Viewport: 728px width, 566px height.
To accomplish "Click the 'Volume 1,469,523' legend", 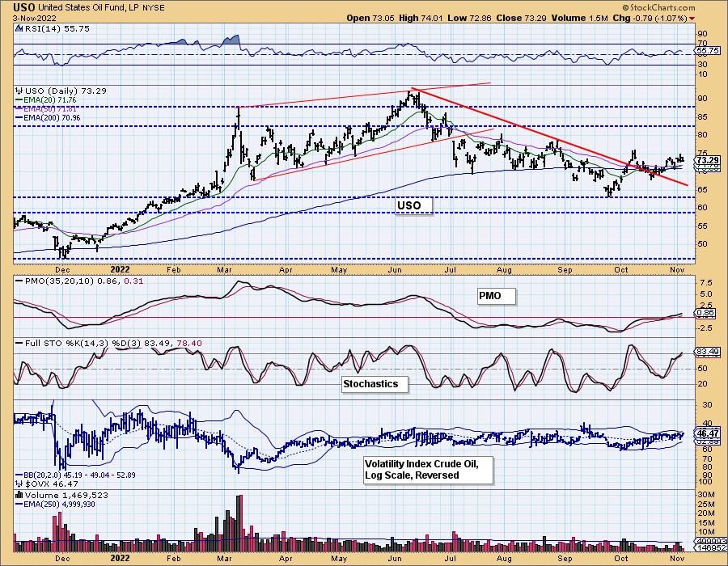I will click(66, 495).
